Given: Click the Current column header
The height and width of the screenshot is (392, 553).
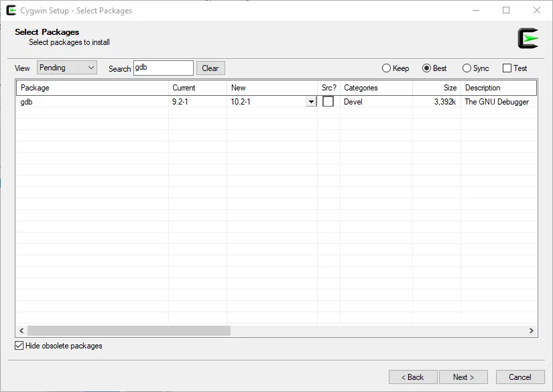Looking at the screenshot, I should pos(198,88).
